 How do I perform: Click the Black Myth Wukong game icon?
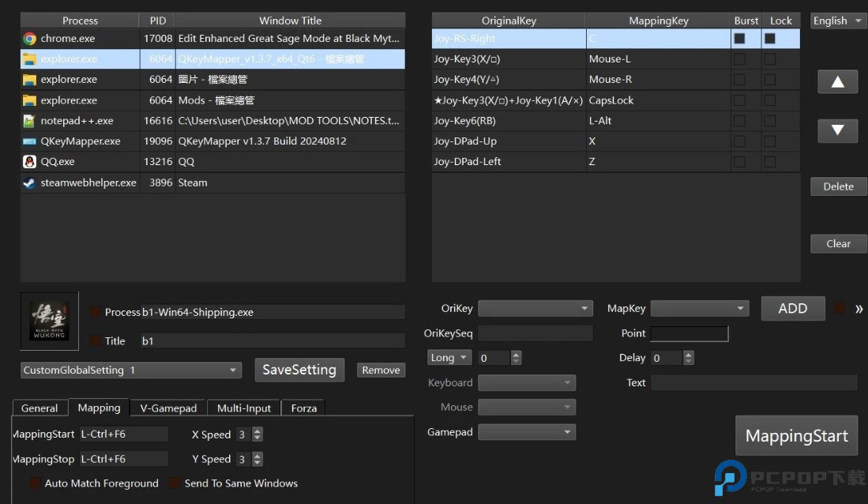pos(49,321)
